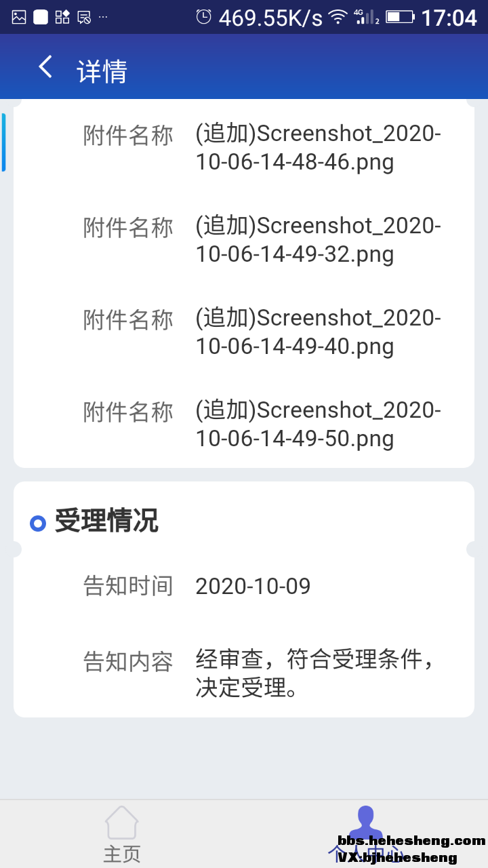Screen dimensions: 488x868
Task: Open attachment Screenshot_2020-10-06-14-48-46.png
Action: pyautogui.click(x=318, y=148)
